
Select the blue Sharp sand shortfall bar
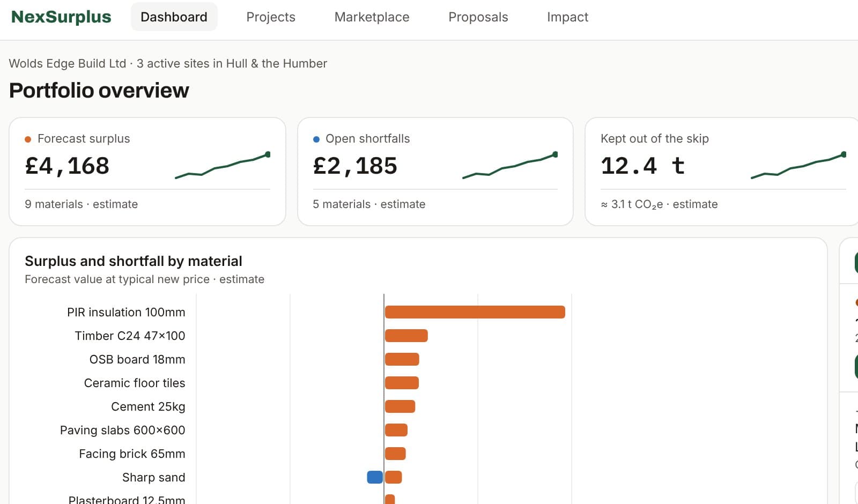(x=375, y=477)
